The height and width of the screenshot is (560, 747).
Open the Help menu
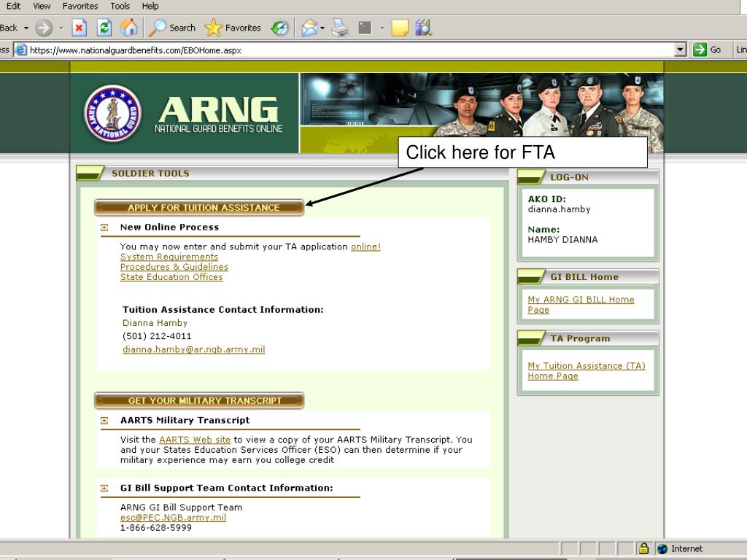(150, 6)
